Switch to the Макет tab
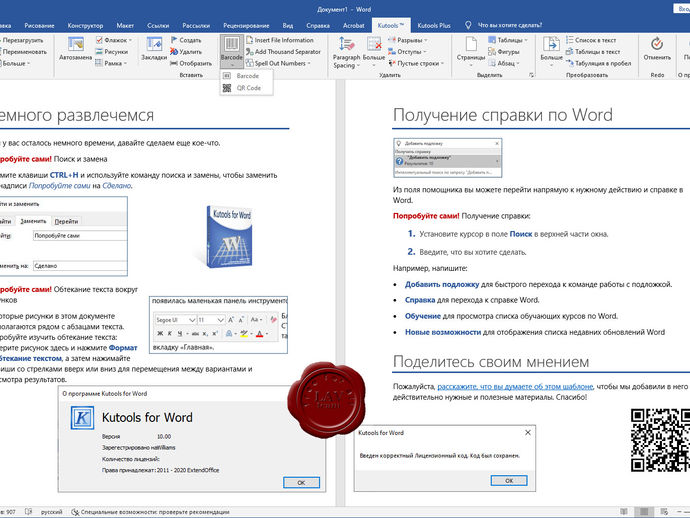Viewport: 690px width, 518px height. click(125, 26)
